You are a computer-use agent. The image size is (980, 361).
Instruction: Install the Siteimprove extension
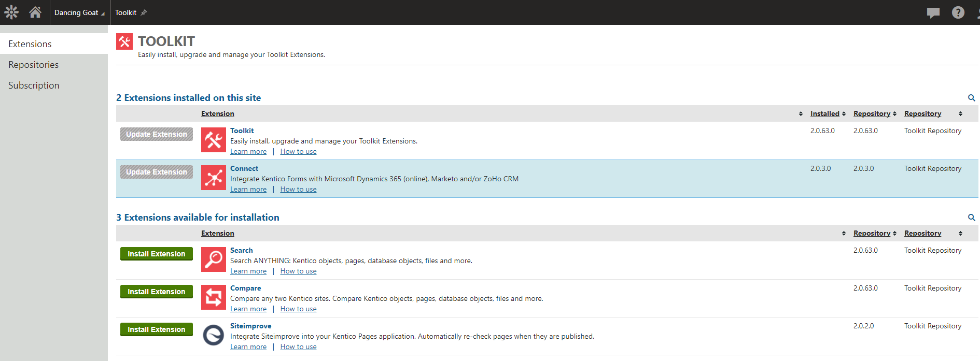click(157, 329)
